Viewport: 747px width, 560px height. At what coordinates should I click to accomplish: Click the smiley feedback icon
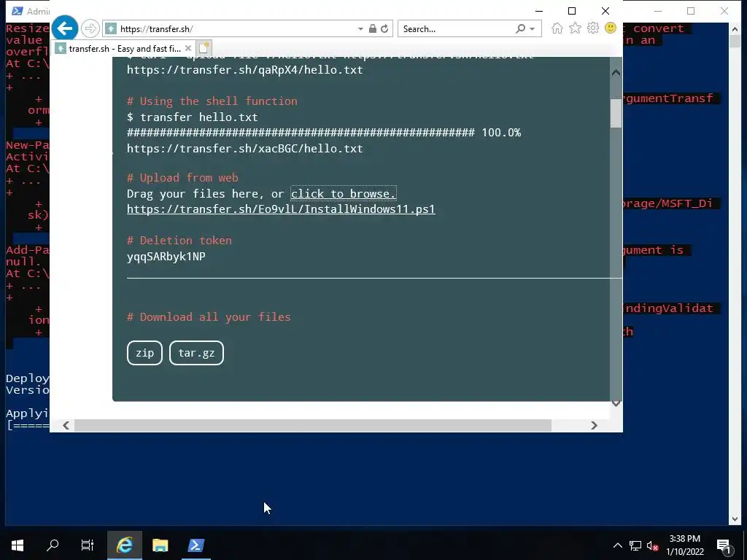tap(611, 28)
